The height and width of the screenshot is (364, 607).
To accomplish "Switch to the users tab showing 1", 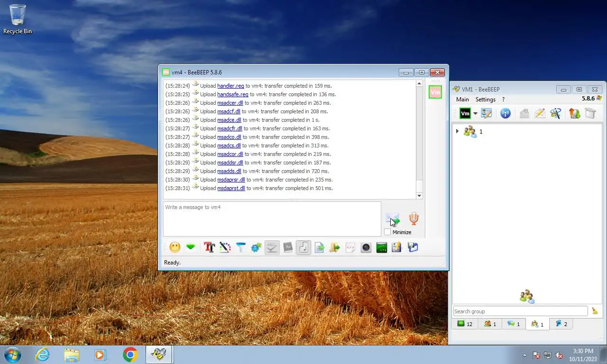I will click(x=490, y=324).
